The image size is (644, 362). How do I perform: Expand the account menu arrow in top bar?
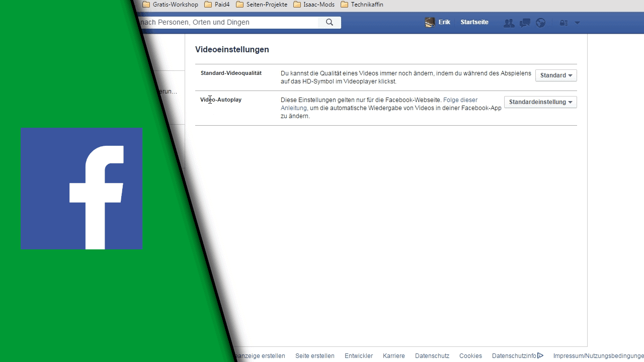pyautogui.click(x=577, y=23)
